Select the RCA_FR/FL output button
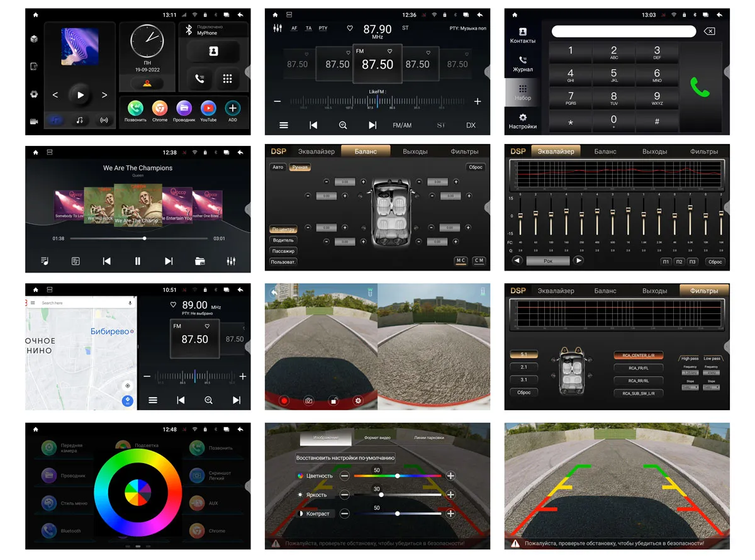755x560 pixels. click(x=639, y=368)
